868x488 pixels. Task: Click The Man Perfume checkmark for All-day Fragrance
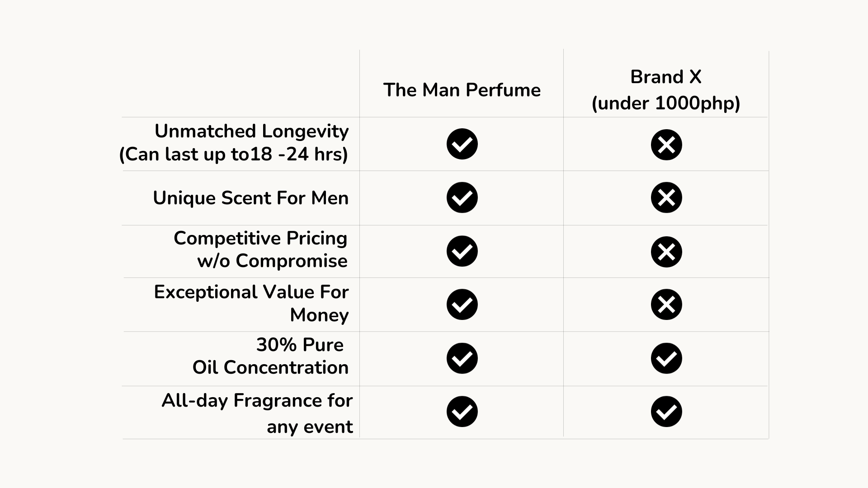[x=462, y=412]
